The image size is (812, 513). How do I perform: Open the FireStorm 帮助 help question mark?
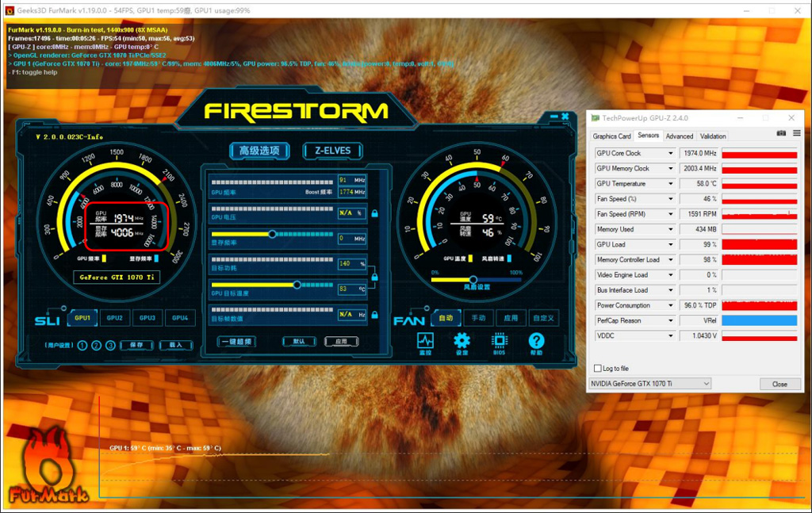(x=537, y=341)
